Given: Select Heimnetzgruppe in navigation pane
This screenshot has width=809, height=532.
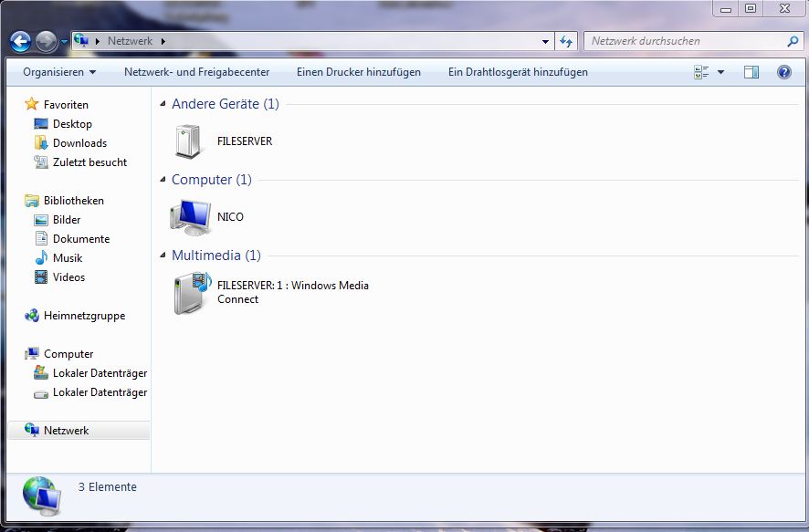Looking at the screenshot, I should click(x=84, y=316).
